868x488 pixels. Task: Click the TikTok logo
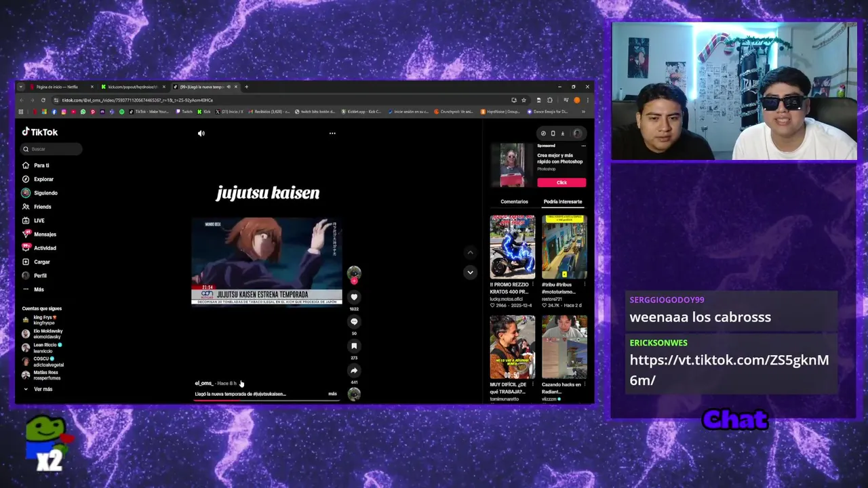[39, 132]
